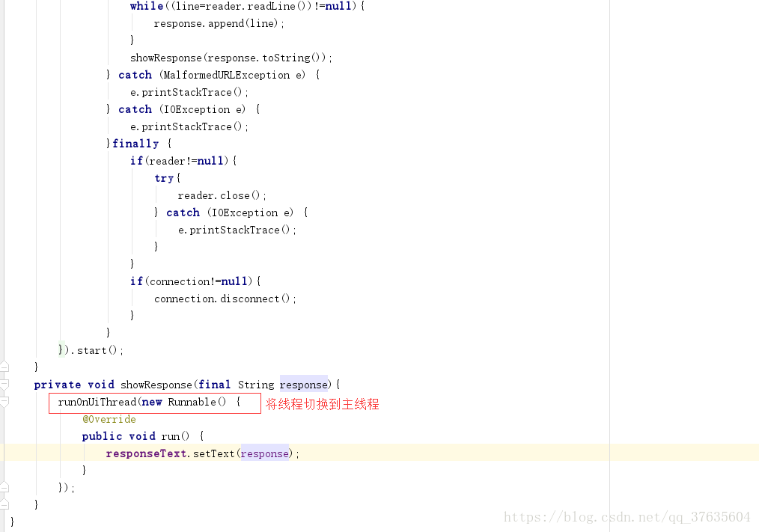The width and height of the screenshot is (759, 532).
Task: Click "reader.readLine()" in the while condition
Action: point(257,6)
